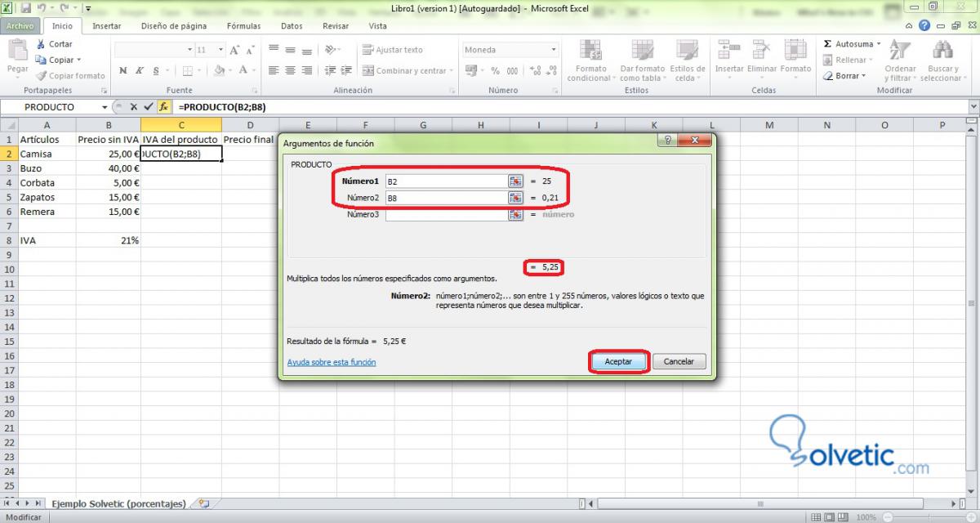
Task: Click increase font size icon
Action: (235, 50)
